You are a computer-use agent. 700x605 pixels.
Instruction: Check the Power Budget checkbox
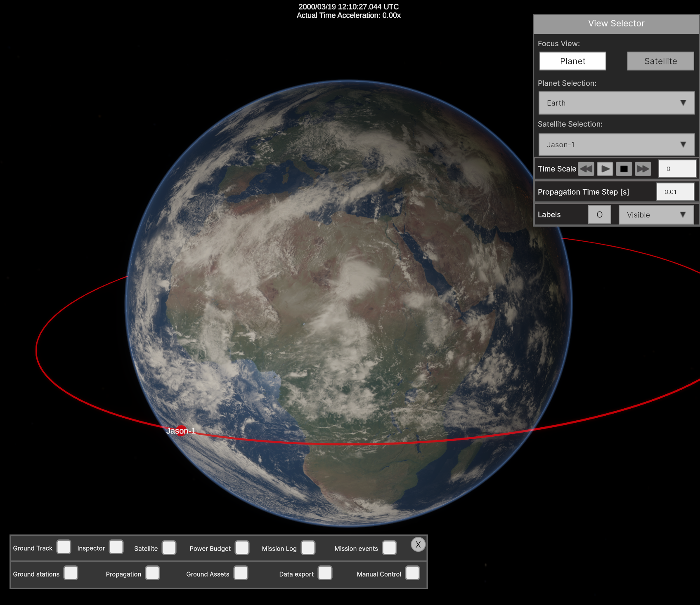pos(242,548)
